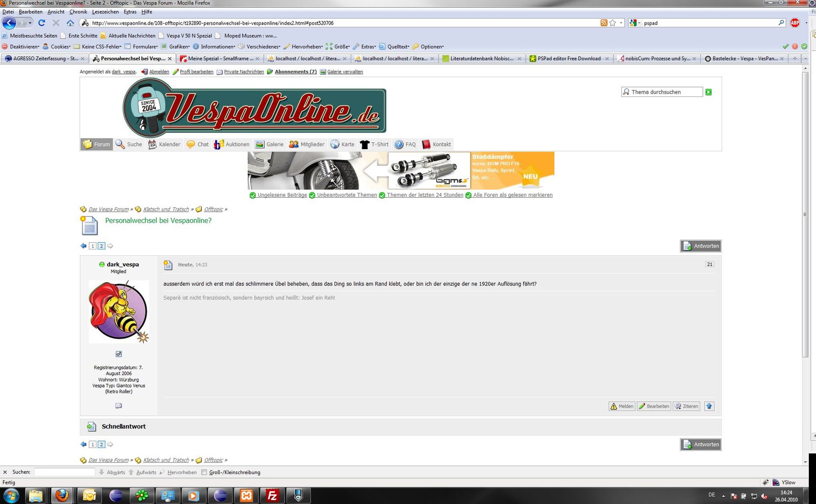Click the RSS feed icon in address bar
This screenshot has height=504, width=816.
pos(603,23)
